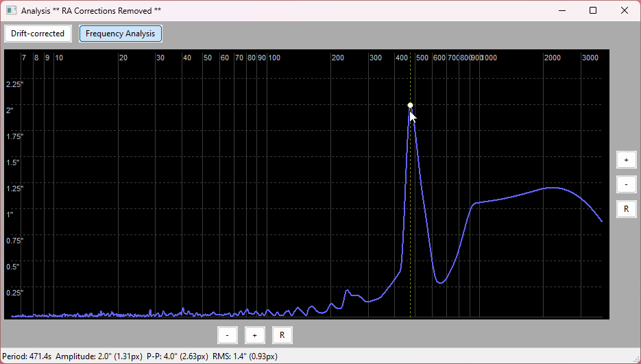Click the 20 period axis label

coord(123,58)
